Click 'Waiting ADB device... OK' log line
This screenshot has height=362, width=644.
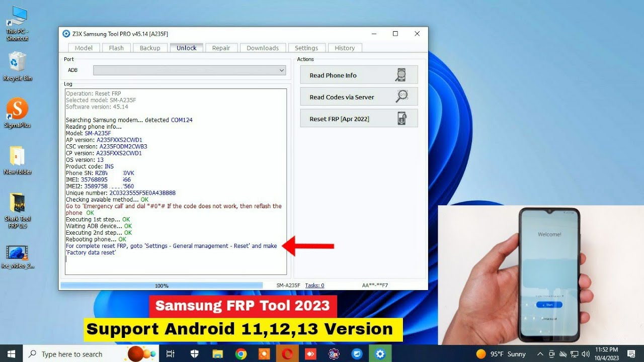(x=99, y=226)
